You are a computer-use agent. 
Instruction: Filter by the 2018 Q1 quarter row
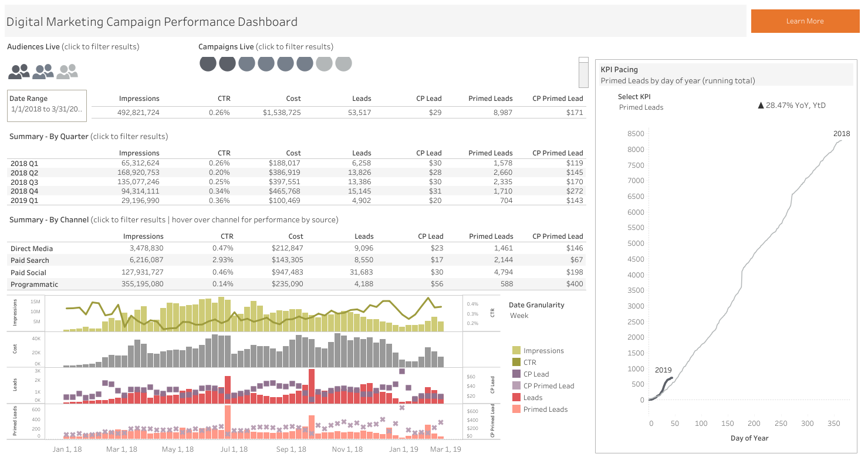pos(296,163)
